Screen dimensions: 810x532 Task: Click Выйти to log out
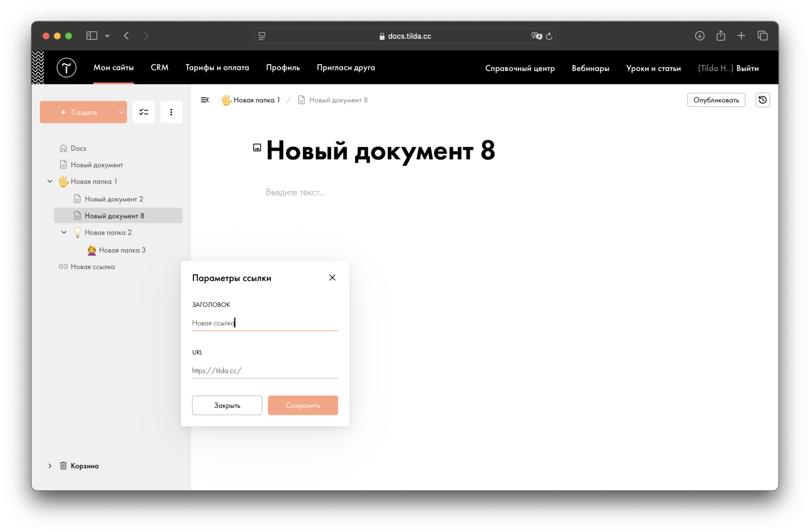point(747,68)
